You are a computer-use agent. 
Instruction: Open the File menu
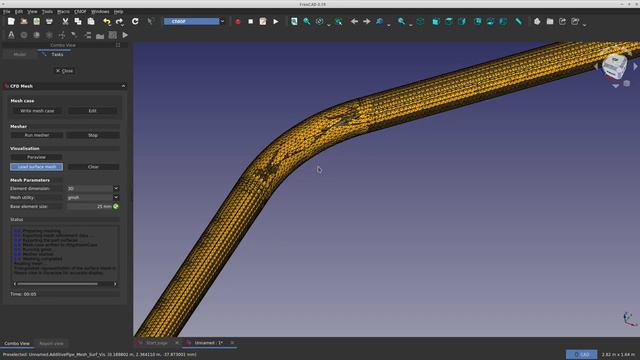7,11
